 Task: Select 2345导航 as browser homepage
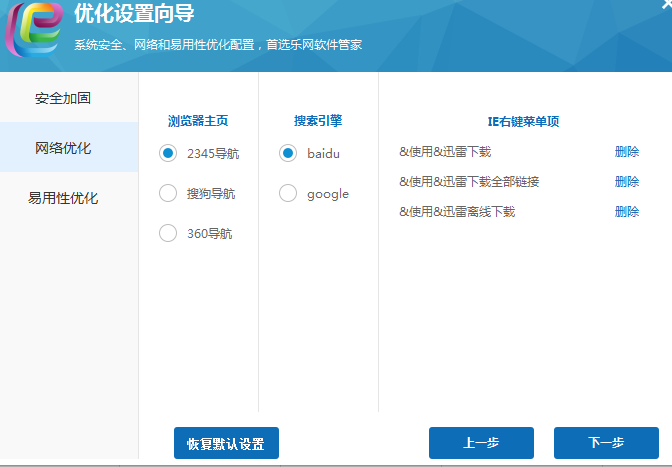point(168,154)
